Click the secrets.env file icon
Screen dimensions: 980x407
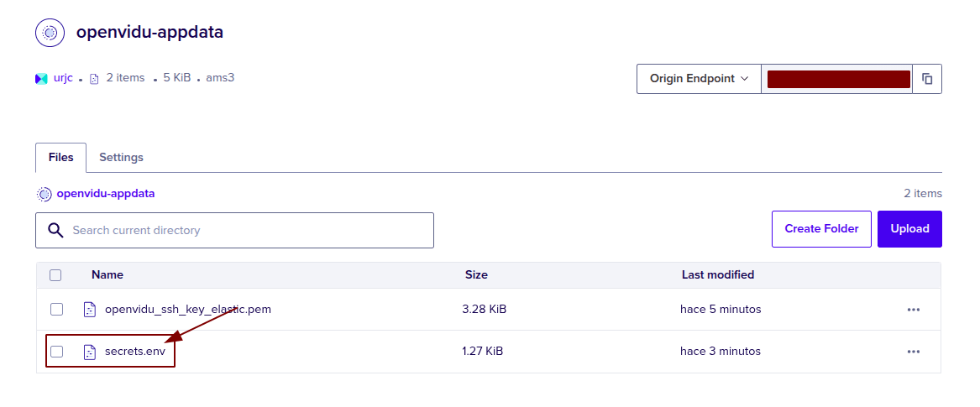click(x=90, y=352)
